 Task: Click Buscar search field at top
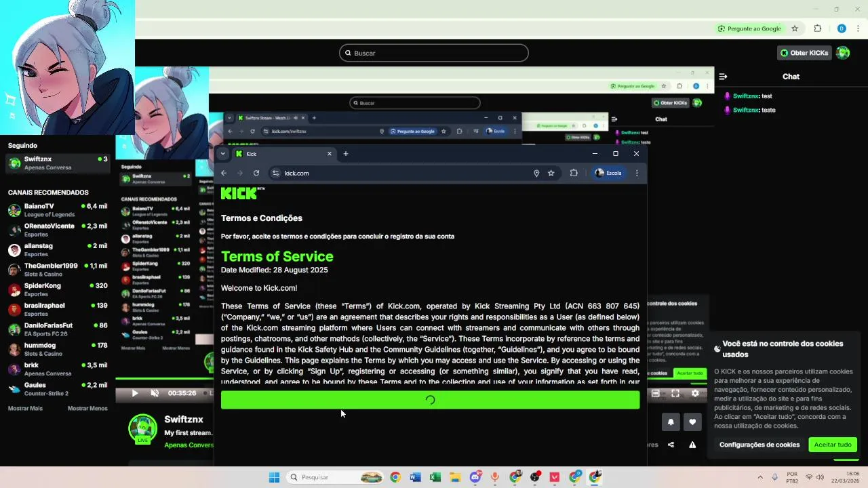tap(434, 53)
